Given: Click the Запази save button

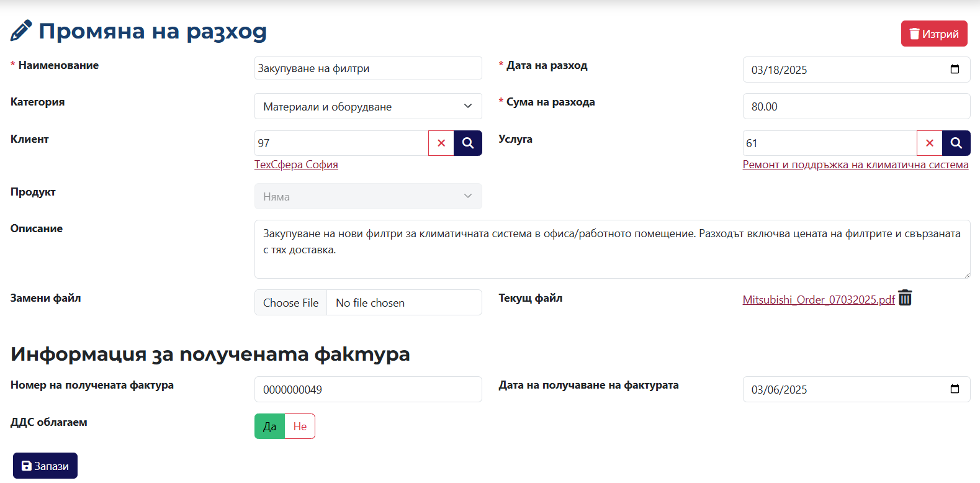Looking at the screenshot, I should 45,466.
